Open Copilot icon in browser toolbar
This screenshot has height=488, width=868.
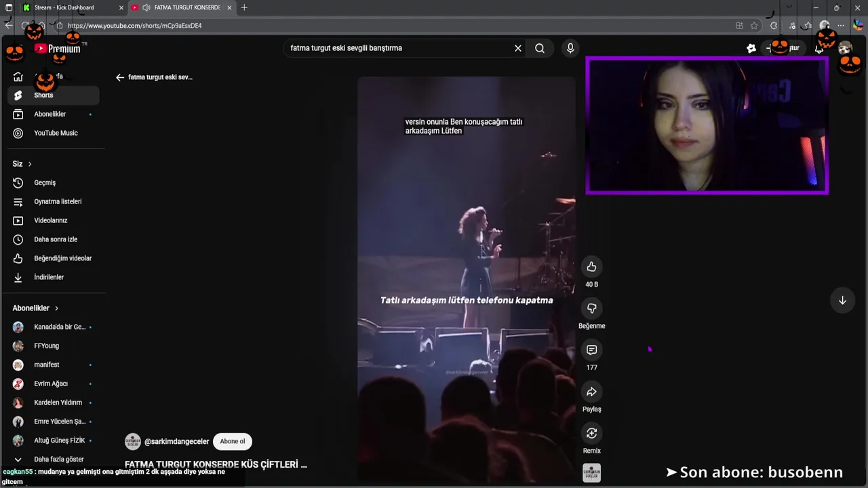click(858, 26)
